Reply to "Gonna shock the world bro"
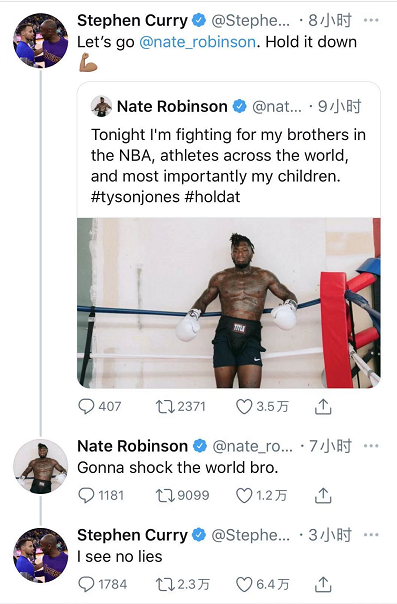 point(86,495)
